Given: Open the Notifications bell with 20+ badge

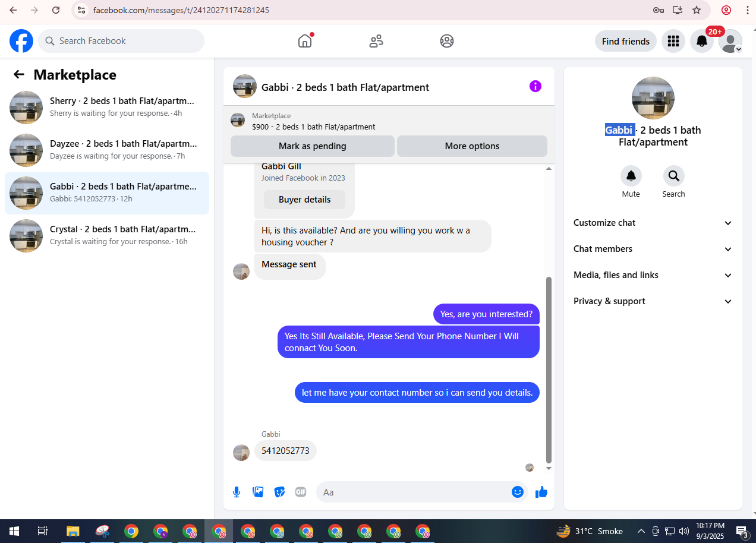Looking at the screenshot, I should 702,41.
